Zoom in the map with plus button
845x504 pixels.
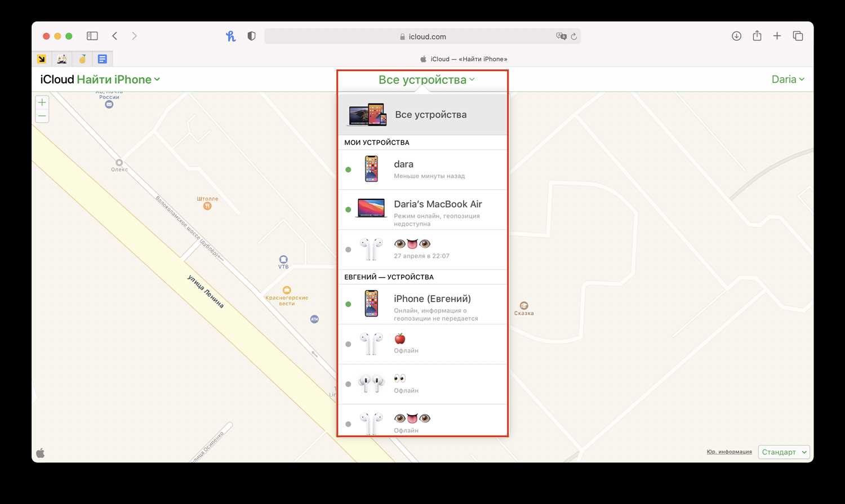tap(42, 102)
